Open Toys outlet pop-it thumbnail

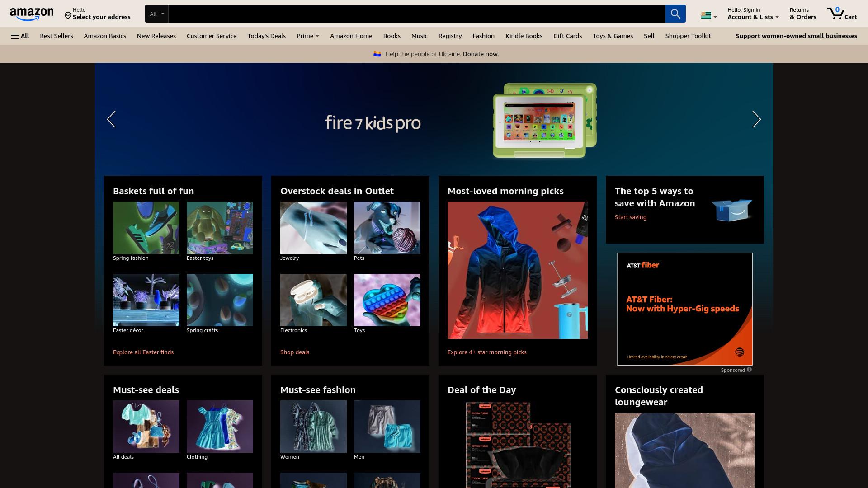pos(387,300)
